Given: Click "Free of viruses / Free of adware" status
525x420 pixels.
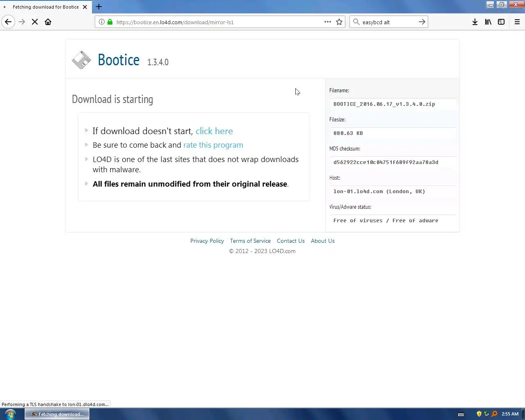Looking at the screenshot, I should (x=386, y=221).
